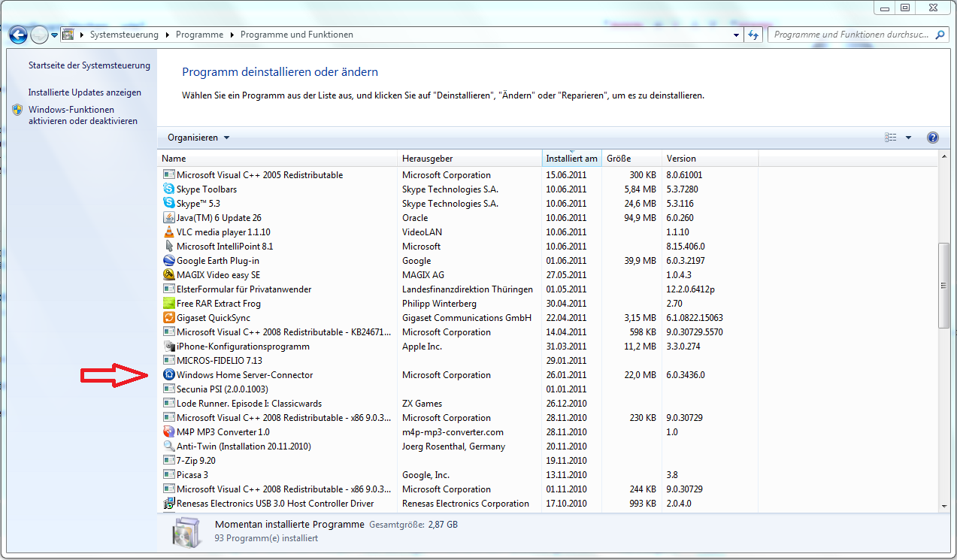
Task: Click the scrollbar up arrow
Action: pos(944,156)
